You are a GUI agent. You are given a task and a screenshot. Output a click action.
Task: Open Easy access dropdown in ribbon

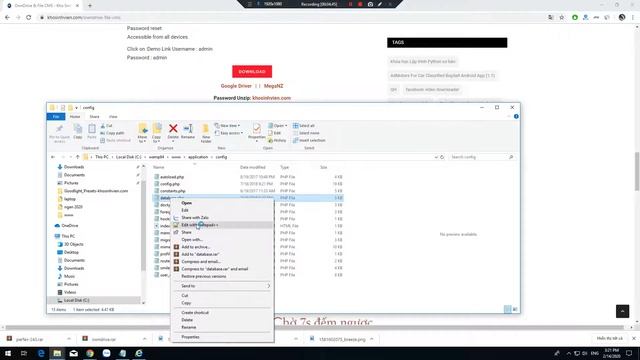click(229, 133)
